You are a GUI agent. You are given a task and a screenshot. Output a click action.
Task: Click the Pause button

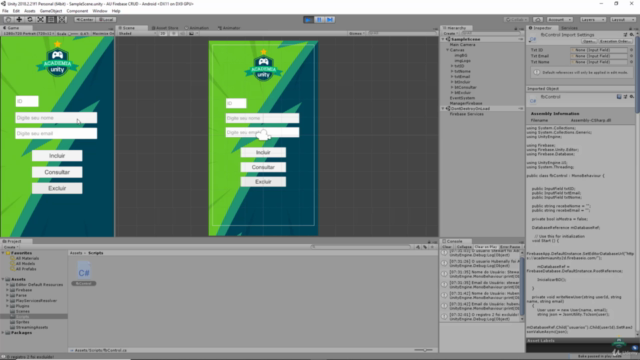click(x=319, y=20)
